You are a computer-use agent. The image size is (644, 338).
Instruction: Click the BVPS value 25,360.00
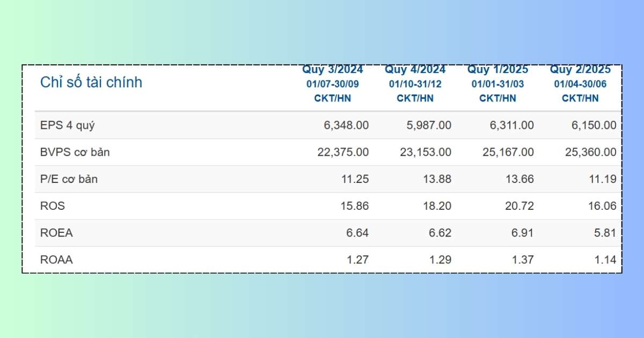pos(590,152)
